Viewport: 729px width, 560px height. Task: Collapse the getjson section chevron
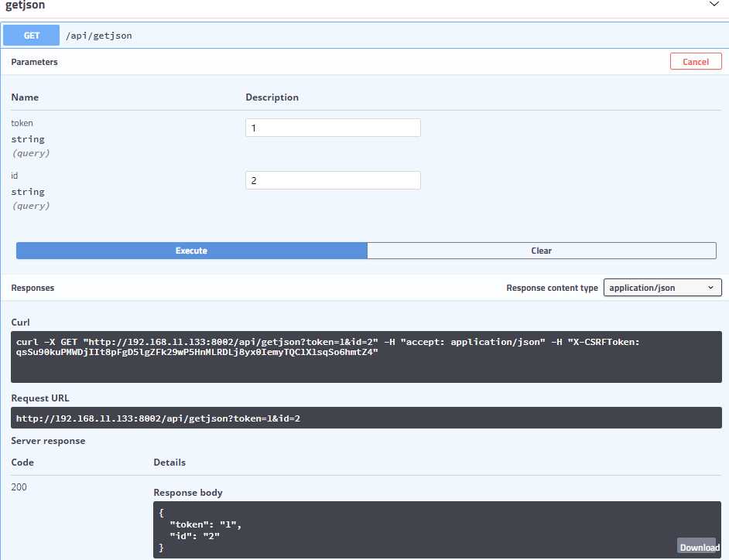tap(714, 4)
